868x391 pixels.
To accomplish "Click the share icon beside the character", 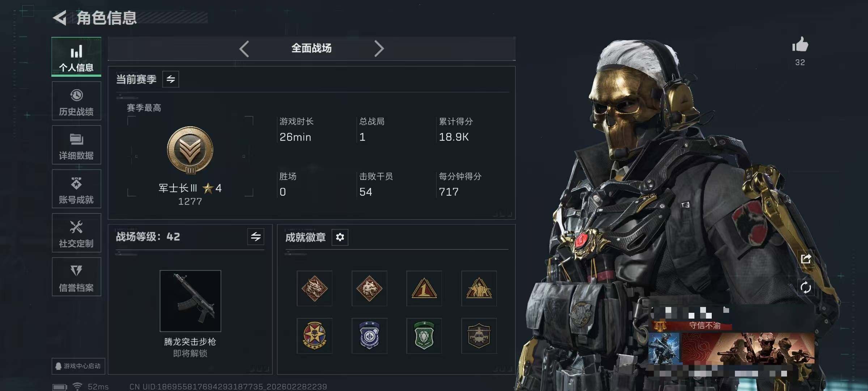I will coord(806,259).
